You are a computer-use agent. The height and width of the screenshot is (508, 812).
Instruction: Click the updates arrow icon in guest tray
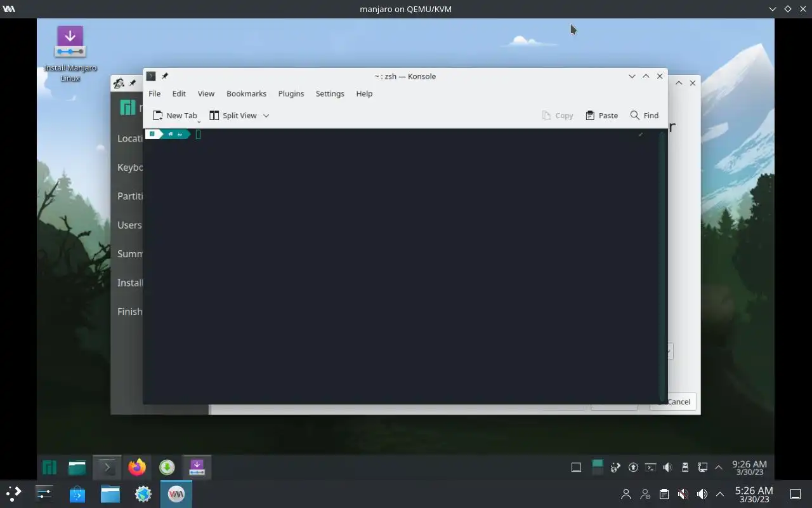(633, 468)
